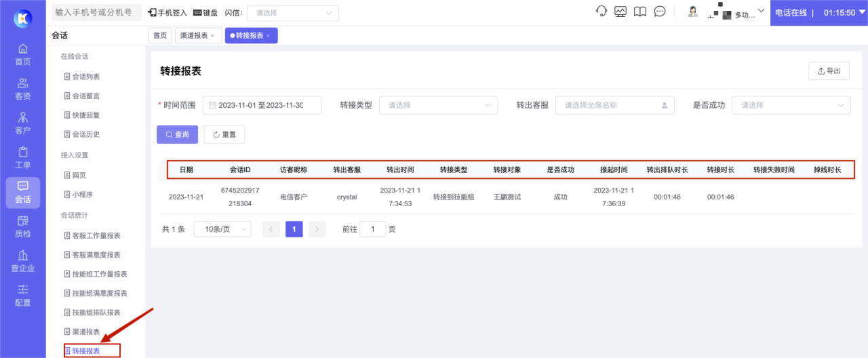
Task: Click the agent picker icon in 转出客服 field
Action: (664, 105)
